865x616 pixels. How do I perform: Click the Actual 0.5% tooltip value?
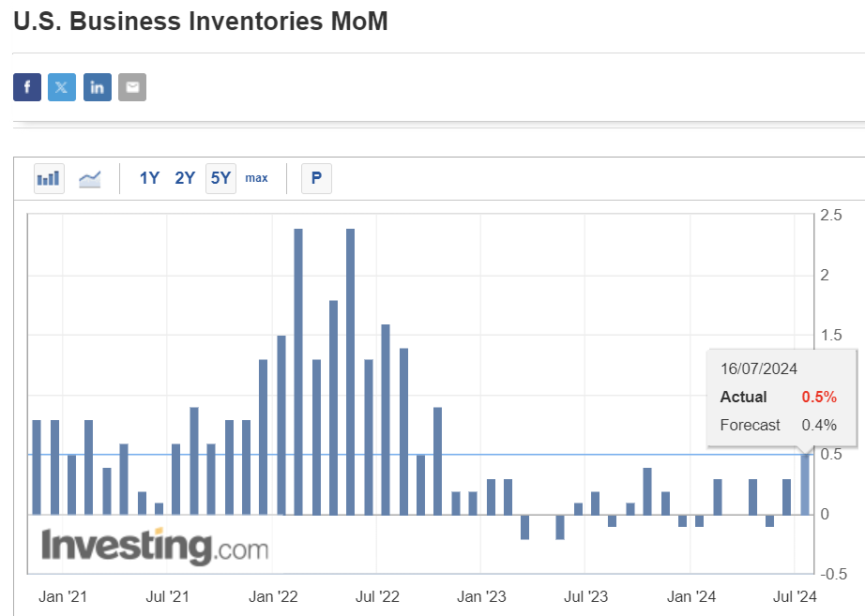pos(818,397)
